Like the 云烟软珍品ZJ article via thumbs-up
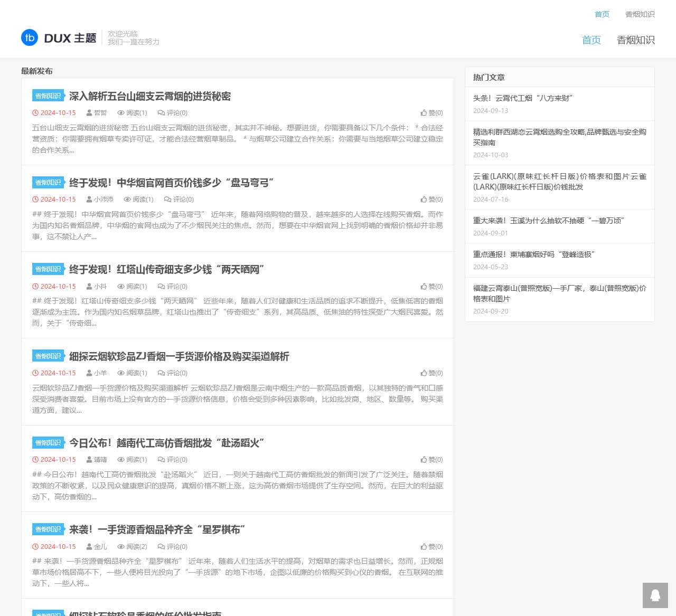Viewport: 676px width, 616px height. click(x=424, y=373)
